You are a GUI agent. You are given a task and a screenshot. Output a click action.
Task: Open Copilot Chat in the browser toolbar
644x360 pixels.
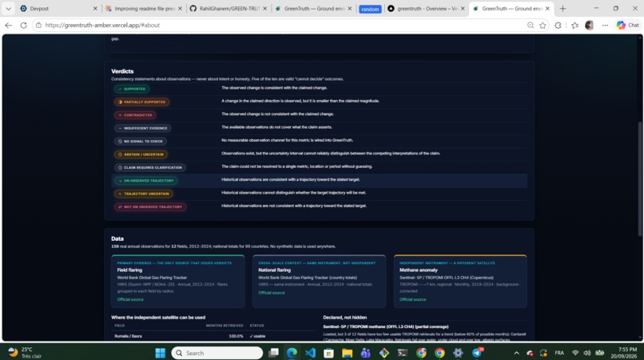pyautogui.click(x=628, y=25)
